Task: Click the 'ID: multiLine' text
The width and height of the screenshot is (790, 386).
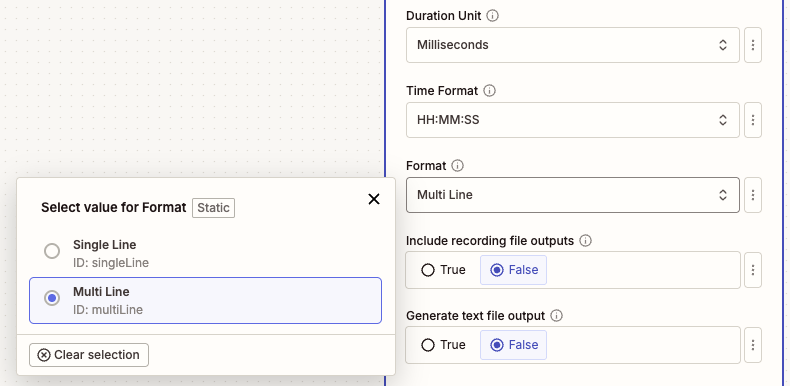Action: [108, 310]
